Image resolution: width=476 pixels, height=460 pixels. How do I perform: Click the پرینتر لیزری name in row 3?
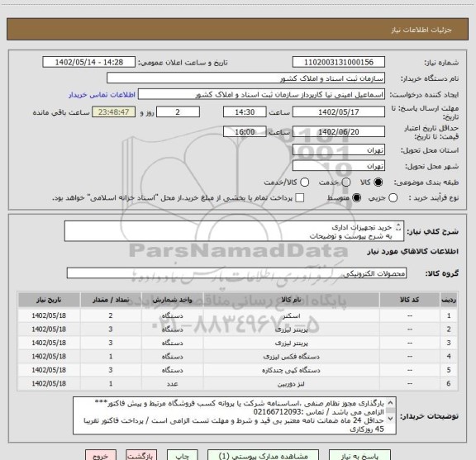(x=291, y=343)
